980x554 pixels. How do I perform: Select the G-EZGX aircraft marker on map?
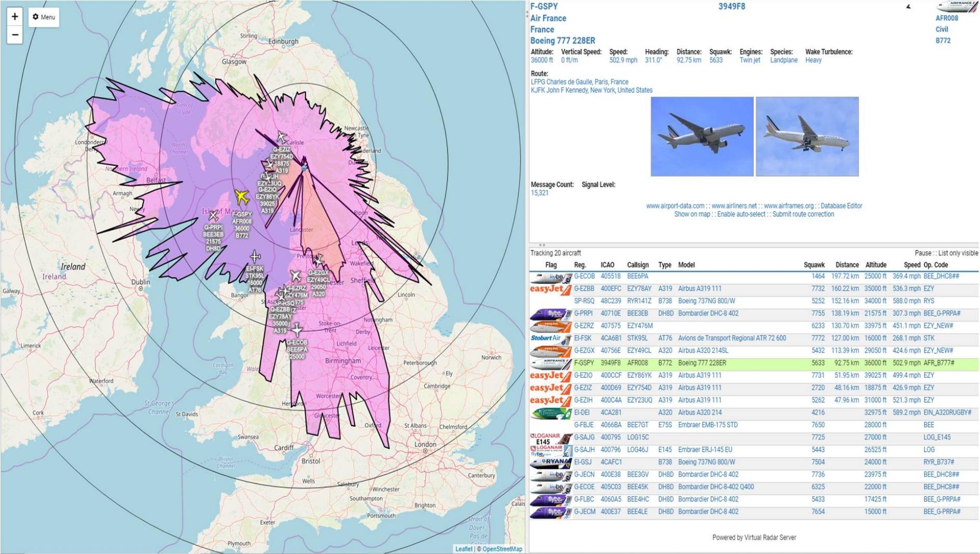pos(318,260)
